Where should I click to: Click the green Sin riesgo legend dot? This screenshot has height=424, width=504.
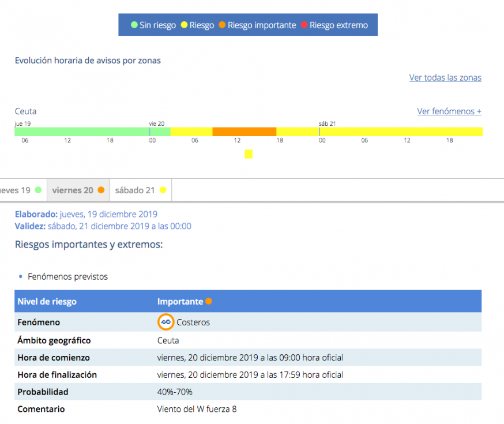(134, 25)
